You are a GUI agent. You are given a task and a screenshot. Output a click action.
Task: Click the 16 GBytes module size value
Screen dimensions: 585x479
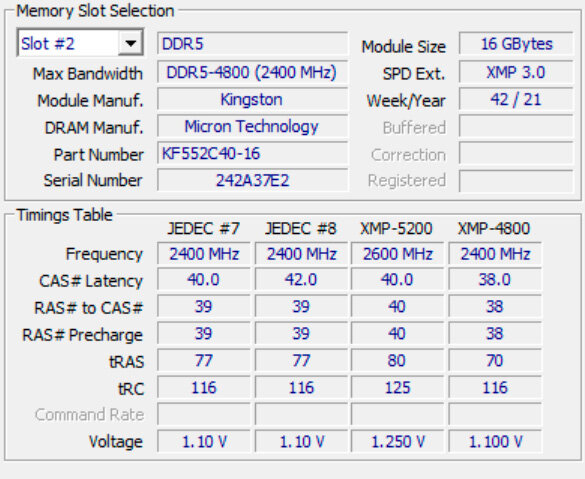[516, 44]
